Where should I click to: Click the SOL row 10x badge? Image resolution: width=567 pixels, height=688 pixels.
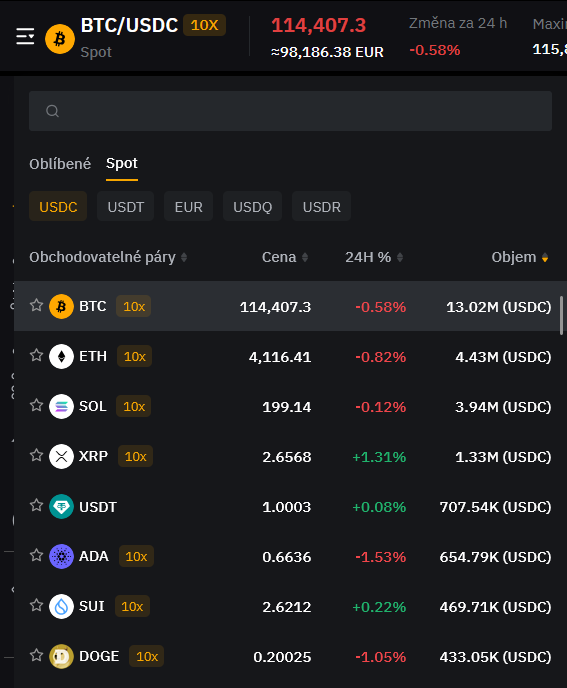point(133,406)
